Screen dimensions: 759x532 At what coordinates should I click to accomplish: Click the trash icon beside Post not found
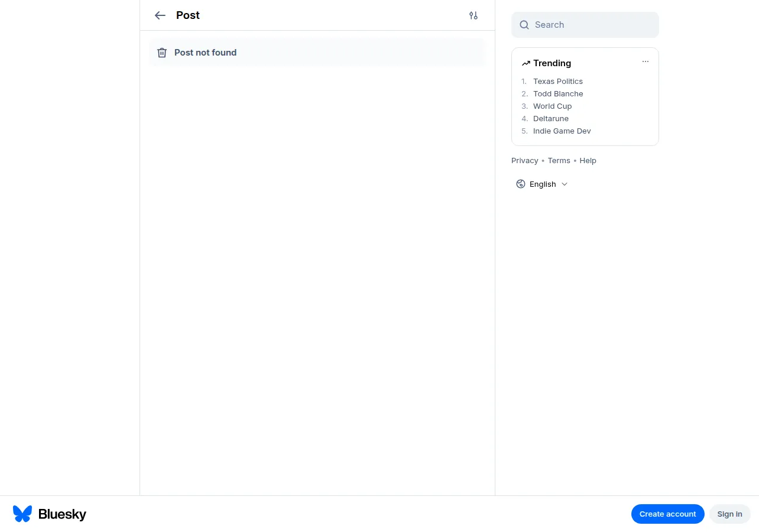tap(162, 53)
